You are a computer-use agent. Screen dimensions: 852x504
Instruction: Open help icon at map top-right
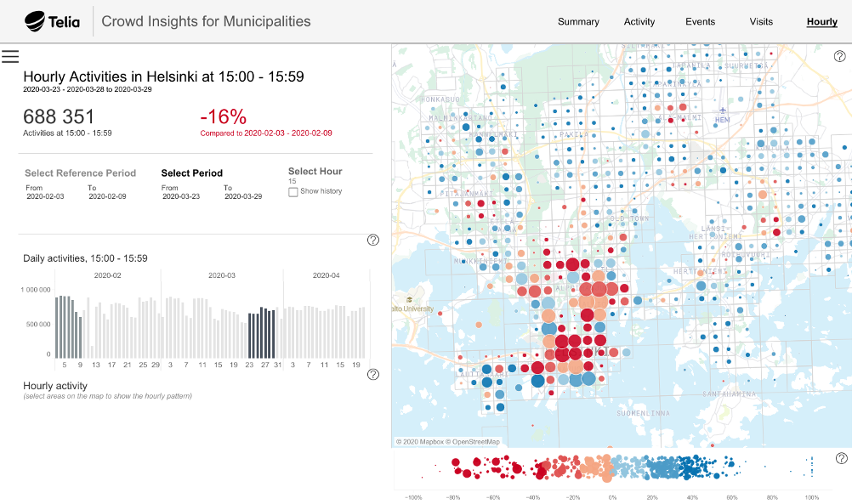pos(840,56)
